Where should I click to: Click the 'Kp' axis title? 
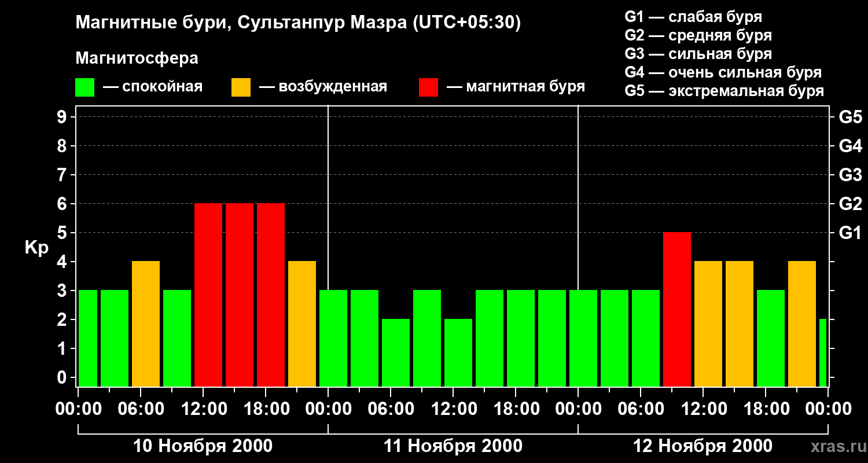click(x=36, y=247)
